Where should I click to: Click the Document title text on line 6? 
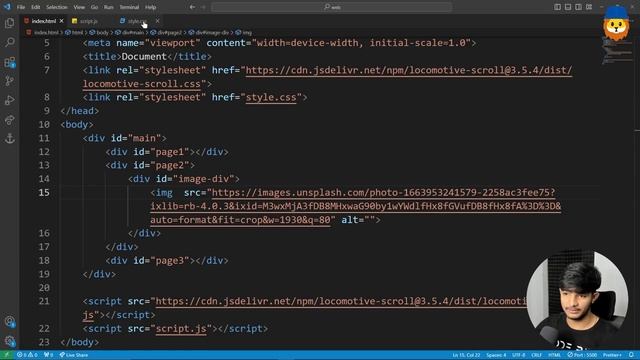coord(144,57)
